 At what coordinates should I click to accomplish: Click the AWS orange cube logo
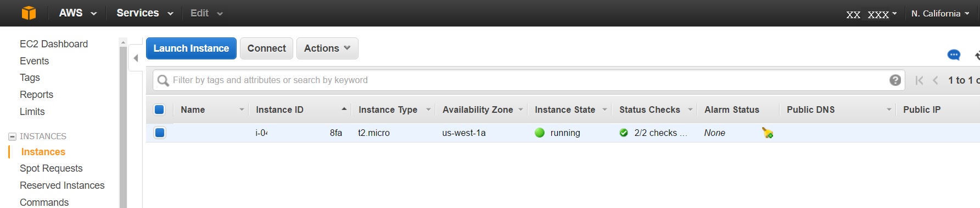click(x=29, y=13)
